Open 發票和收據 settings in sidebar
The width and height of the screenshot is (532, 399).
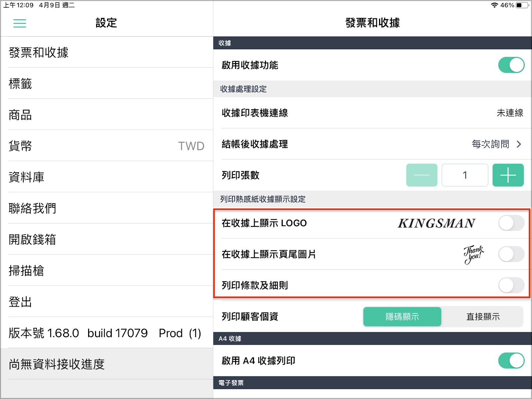(x=107, y=52)
